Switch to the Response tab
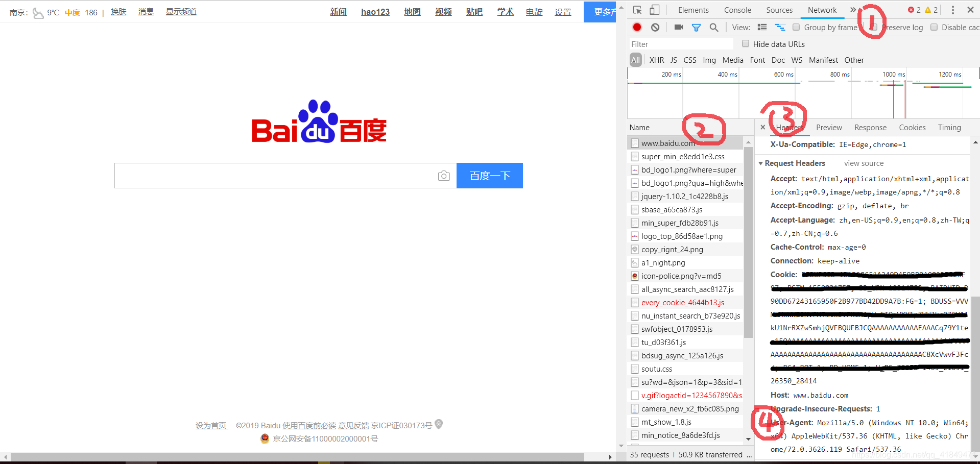The image size is (980, 464). 870,127
